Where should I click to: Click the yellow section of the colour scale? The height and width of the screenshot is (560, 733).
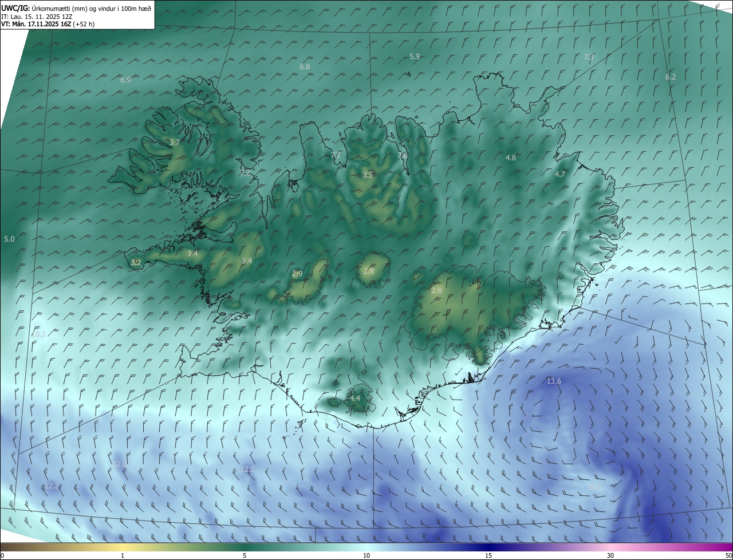point(123,547)
